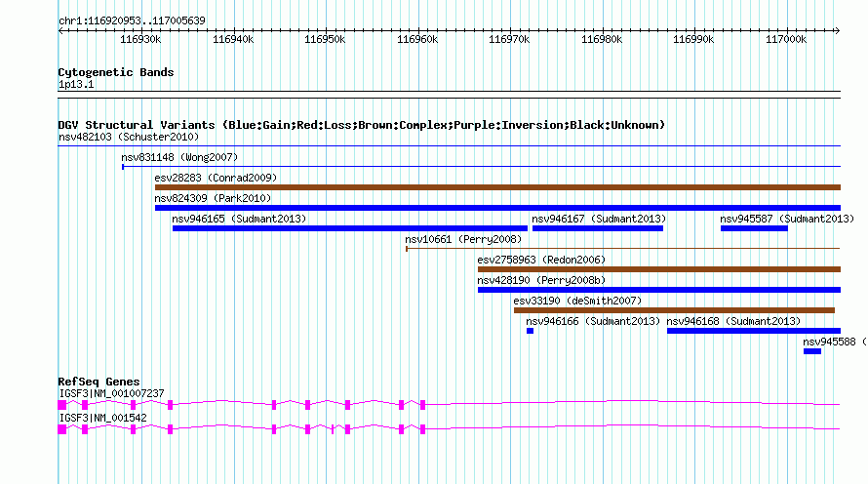
Task: Click the blue nsv946167 gain bar
Action: click(x=598, y=228)
